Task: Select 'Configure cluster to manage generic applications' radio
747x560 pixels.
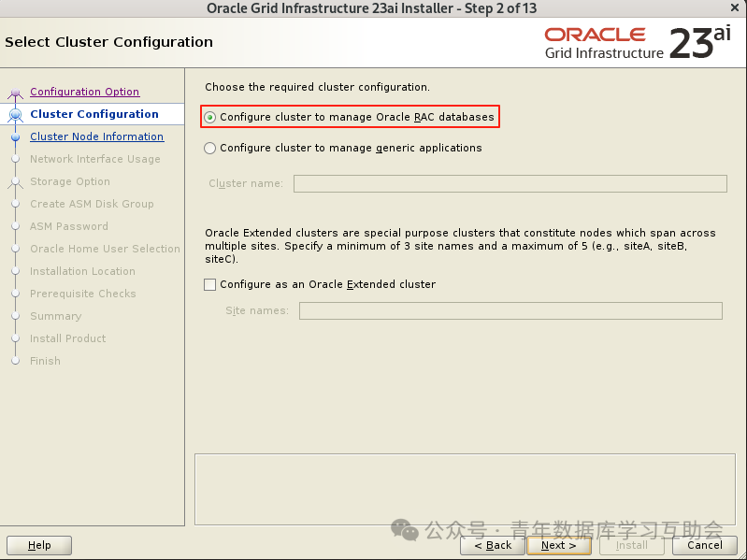Action: coord(209,148)
